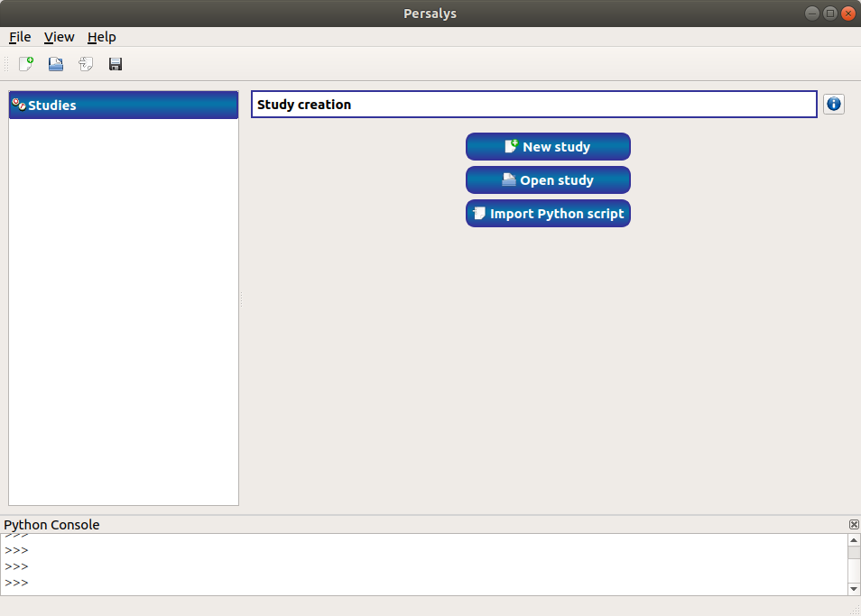Open the File menu

tap(20, 37)
